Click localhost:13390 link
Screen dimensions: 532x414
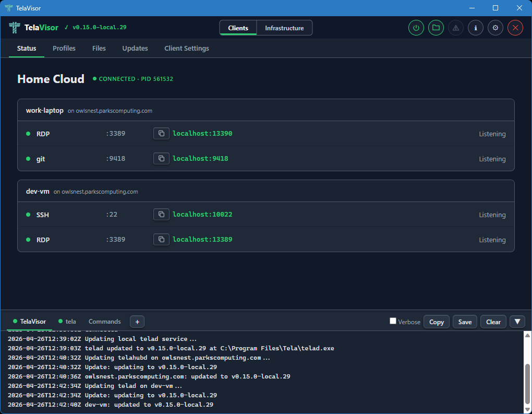pos(202,134)
